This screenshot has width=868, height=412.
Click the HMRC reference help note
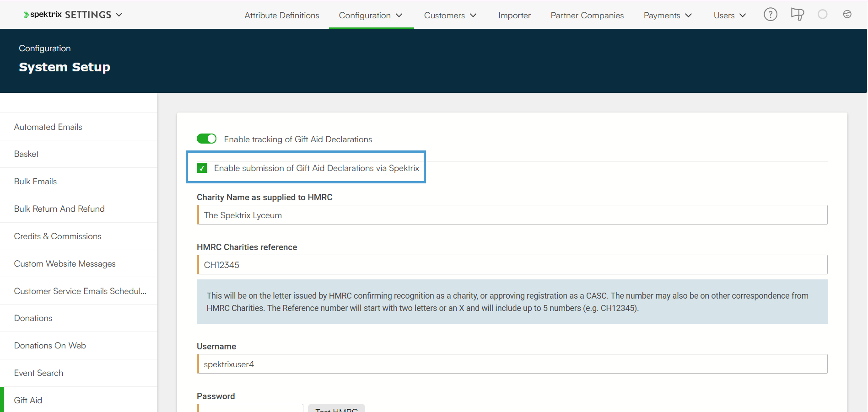(512, 302)
